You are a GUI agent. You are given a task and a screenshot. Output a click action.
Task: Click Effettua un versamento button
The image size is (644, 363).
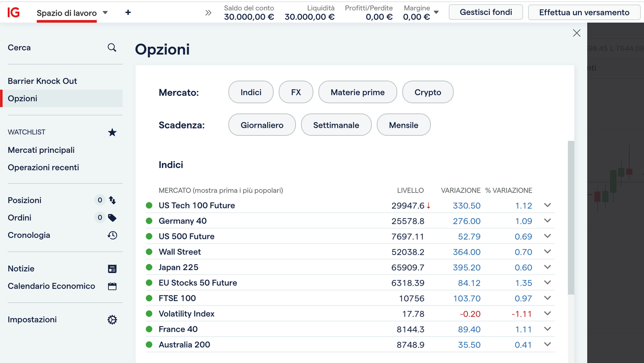[584, 12]
